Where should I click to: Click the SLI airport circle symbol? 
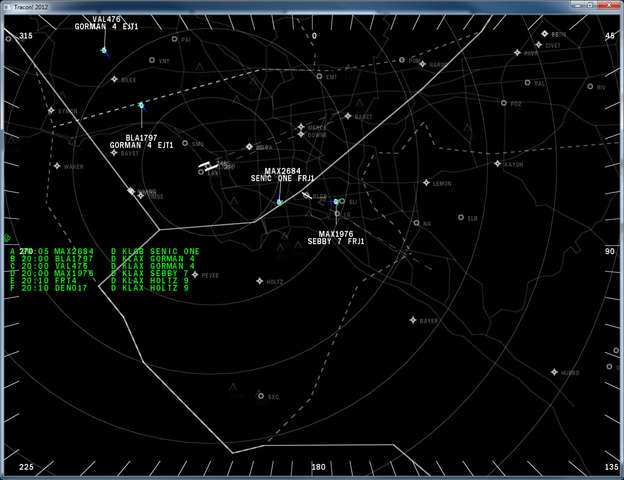click(x=342, y=201)
